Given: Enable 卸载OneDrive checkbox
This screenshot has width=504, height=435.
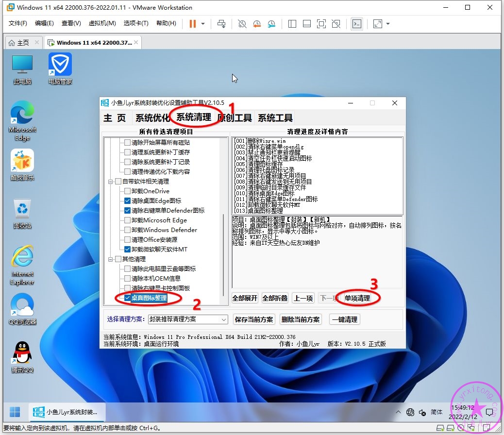Looking at the screenshot, I should [128, 191].
